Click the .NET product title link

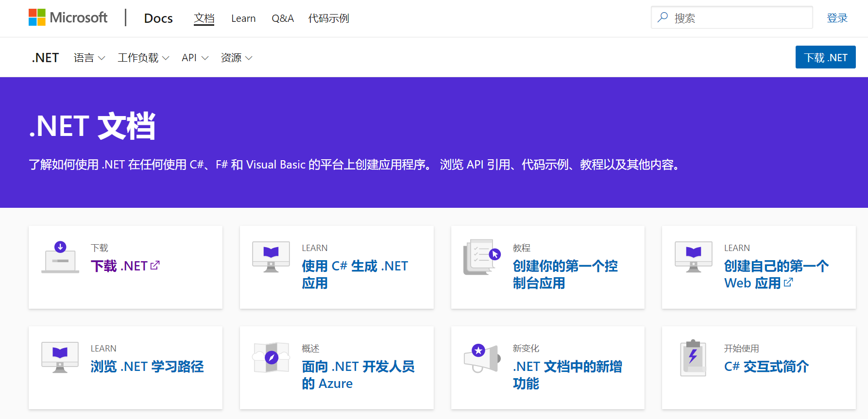tap(45, 58)
